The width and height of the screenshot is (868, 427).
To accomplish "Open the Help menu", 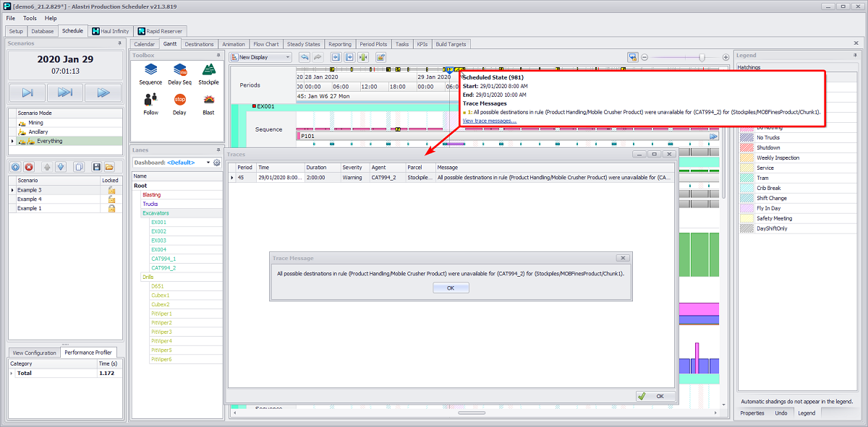I will [51, 18].
